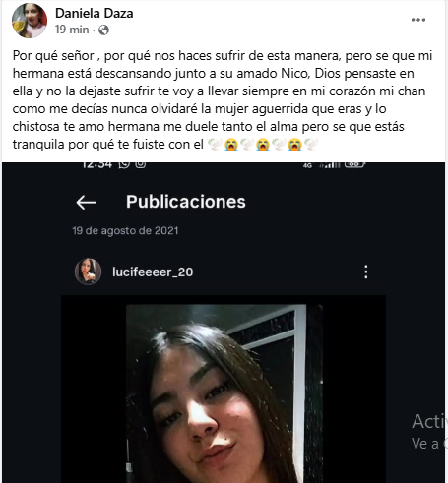
Task: Click the first dove emoji in the post
Action: [x=215, y=145]
